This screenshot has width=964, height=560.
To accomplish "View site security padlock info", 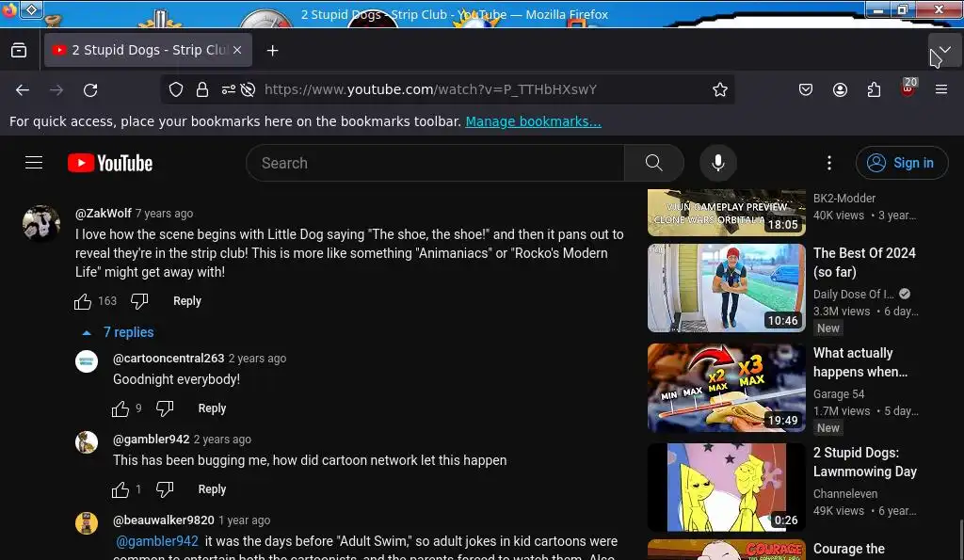I will point(202,89).
